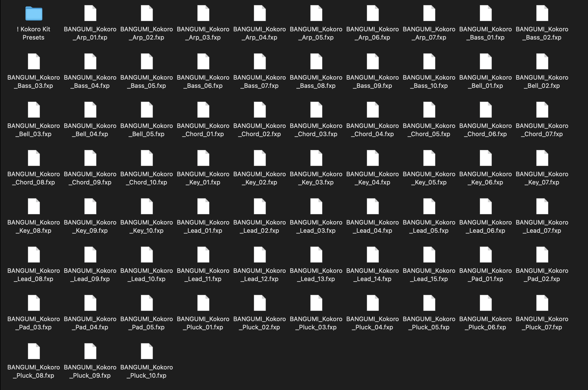Image resolution: width=588 pixels, height=390 pixels.
Task: Select the BANGUMI_Kokoro_Bass_02.fxp file icon
Action: tap(542, 13)
